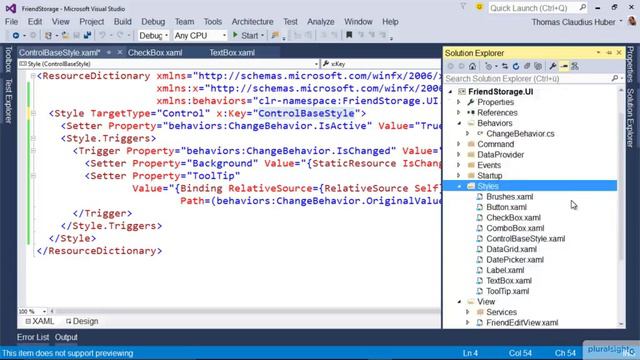Screen dimensions: 640x360
Task: Click the Save All toolbar icon
Action: [x=87, y=36]
